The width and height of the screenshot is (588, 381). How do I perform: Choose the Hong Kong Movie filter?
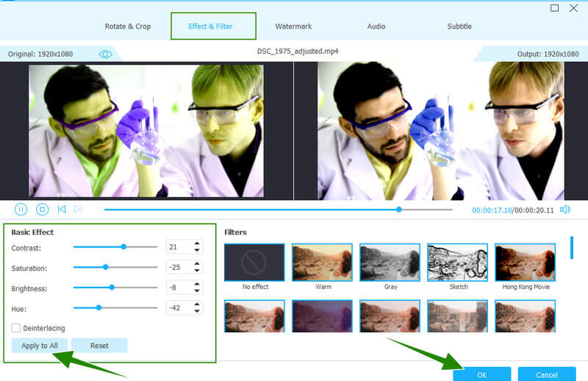click(525, 263)
